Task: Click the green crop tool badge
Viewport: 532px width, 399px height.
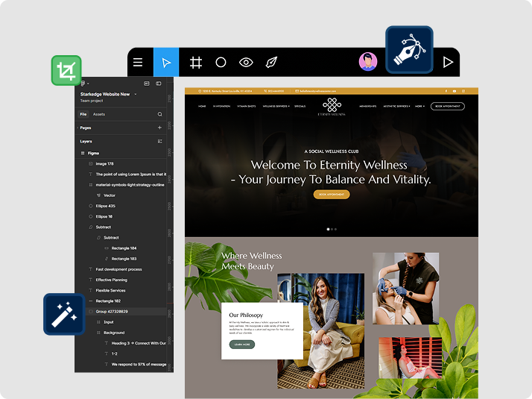Action: [66, 71]
